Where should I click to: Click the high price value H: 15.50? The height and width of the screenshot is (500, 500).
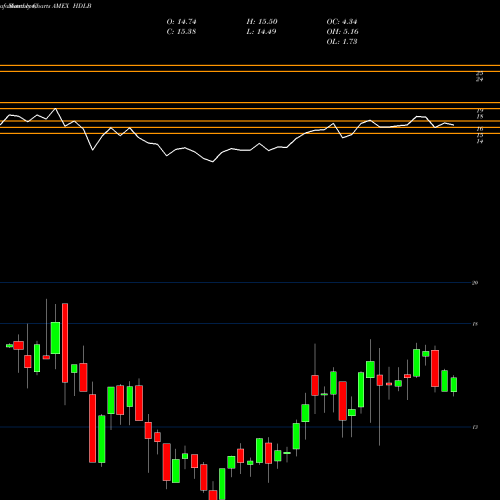click(262, 22)
